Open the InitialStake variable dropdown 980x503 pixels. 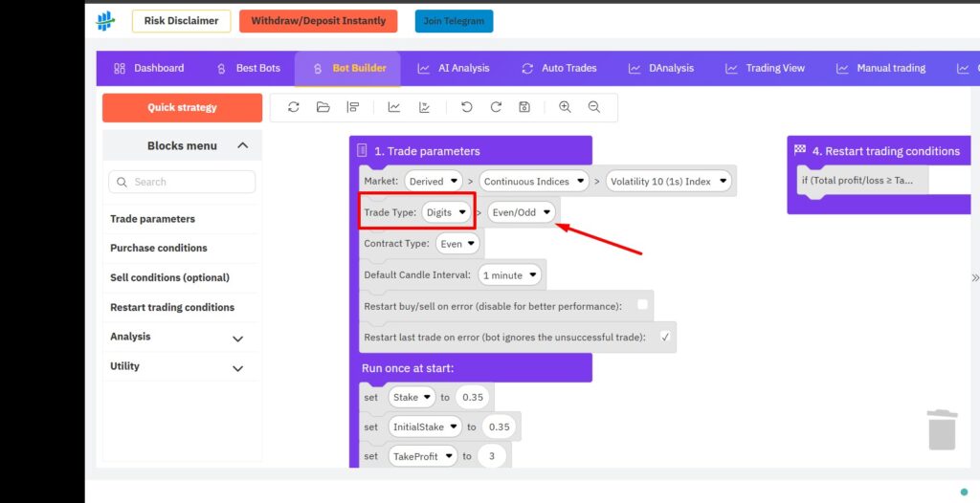point(425,426)
